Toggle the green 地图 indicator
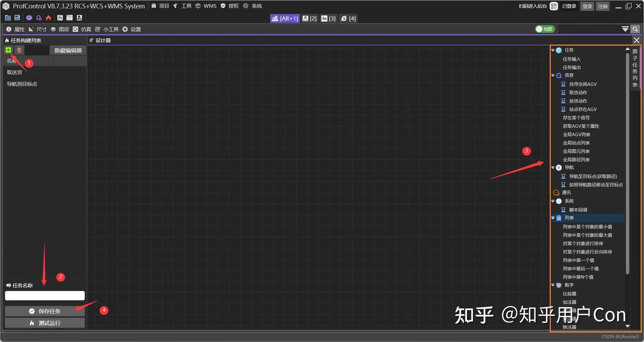Image resolution: width=644 pixels, height=342 pixels. 545,29
